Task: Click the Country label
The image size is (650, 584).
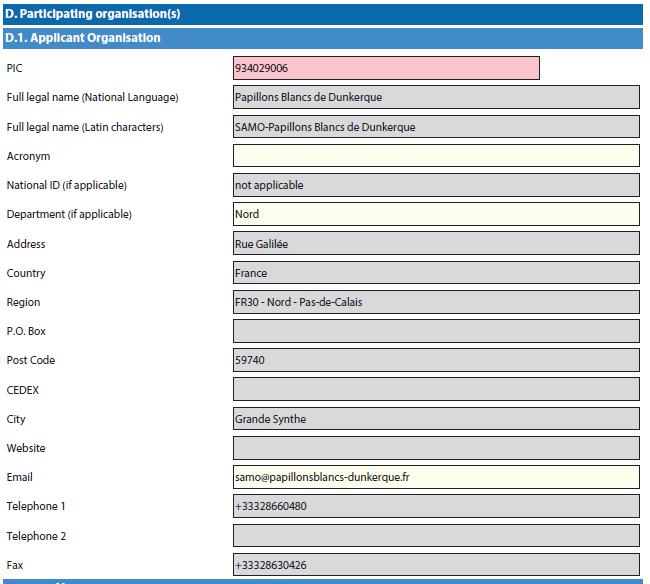Action: (x=26, y=273)
